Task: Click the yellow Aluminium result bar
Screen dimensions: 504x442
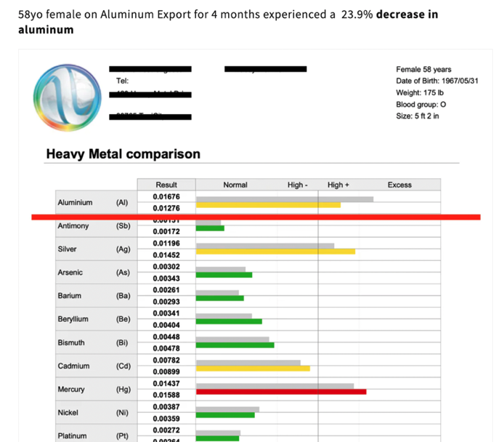Action: click(268, 205)
